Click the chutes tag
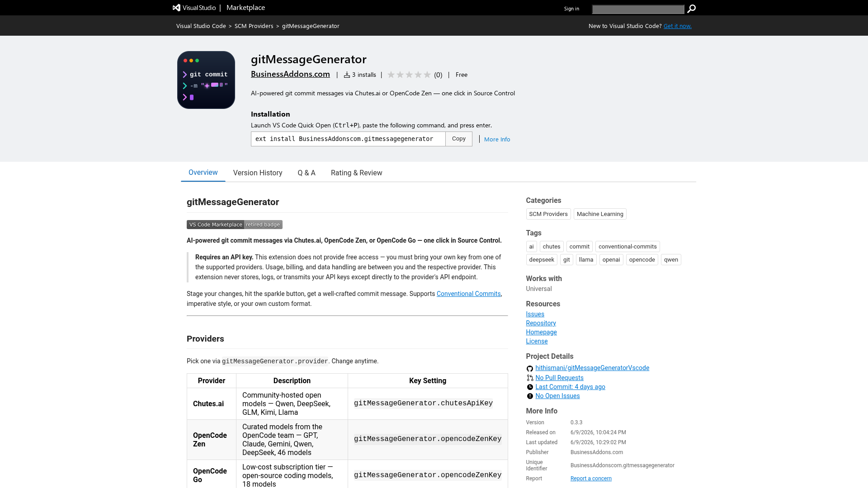The width and height of the screenshot is (868, 488). coord(552,247)
